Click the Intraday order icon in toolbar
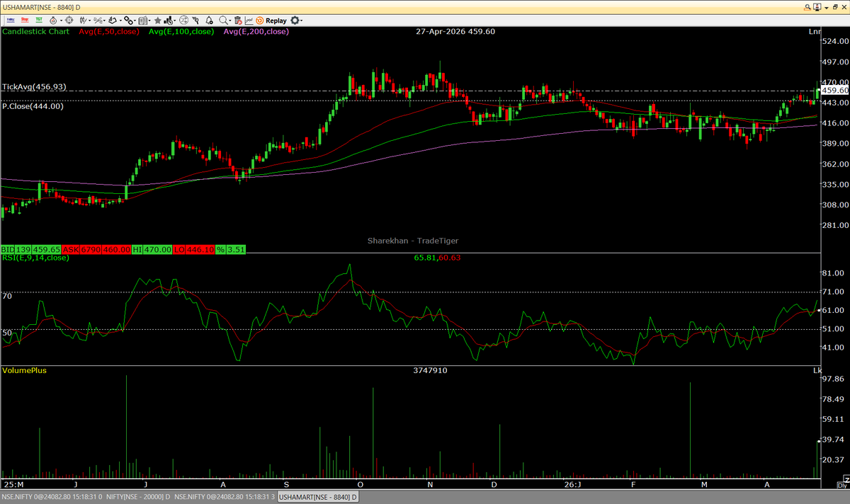 click(11, 21)
